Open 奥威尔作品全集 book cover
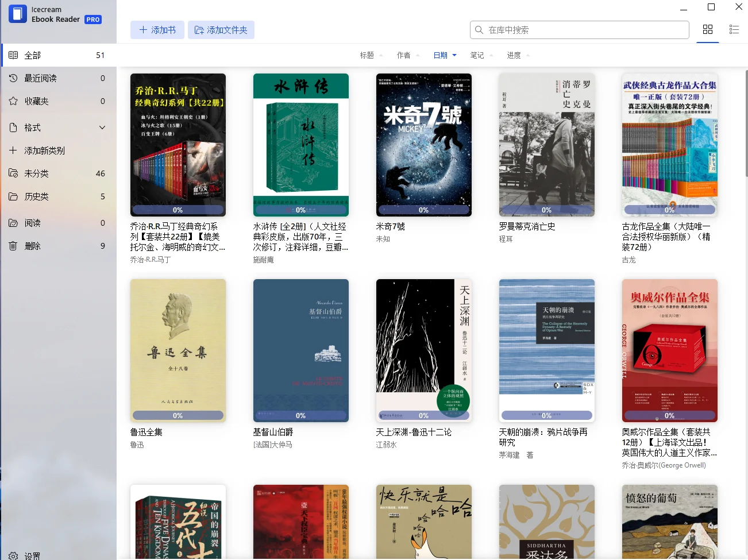 (670, 350)
